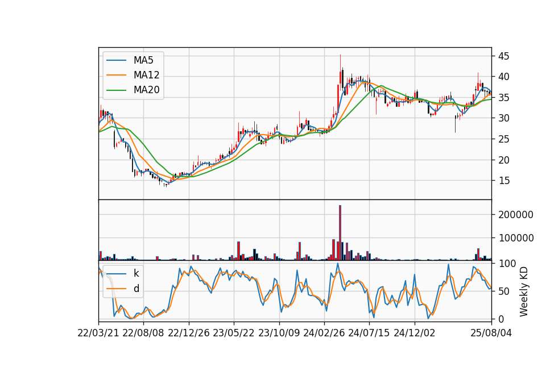Click the 100000 volume axis tick

(x=516, y=238)
